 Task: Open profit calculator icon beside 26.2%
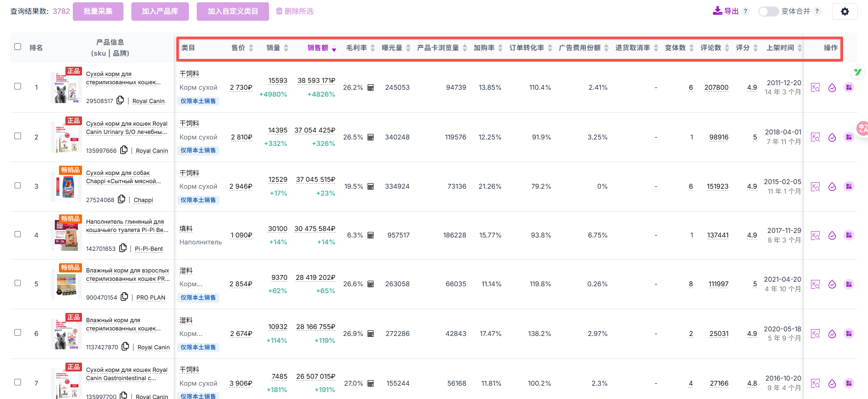coord(370,87)
